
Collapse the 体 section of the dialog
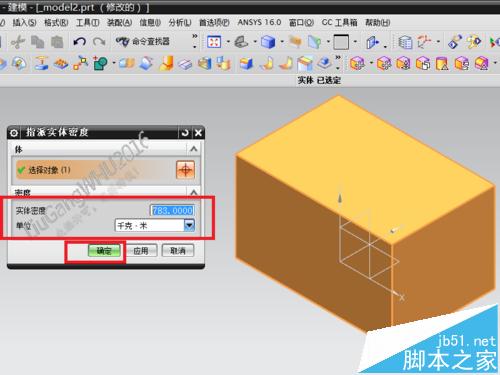coord(194,149)
